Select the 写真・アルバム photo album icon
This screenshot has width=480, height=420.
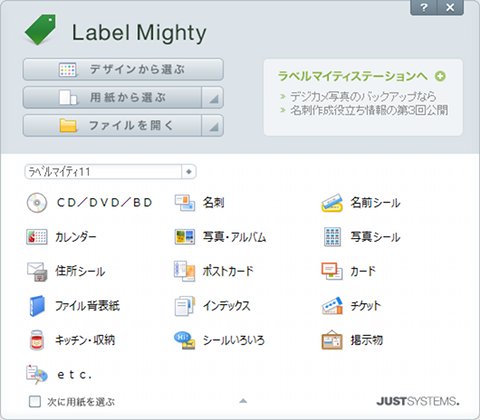pos(185,237)
